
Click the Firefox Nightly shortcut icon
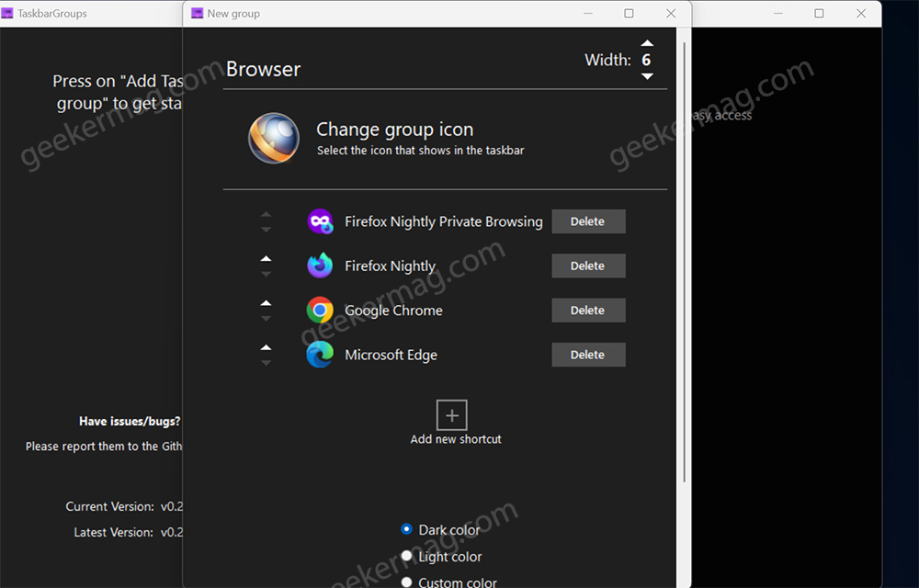coord(320,266)
